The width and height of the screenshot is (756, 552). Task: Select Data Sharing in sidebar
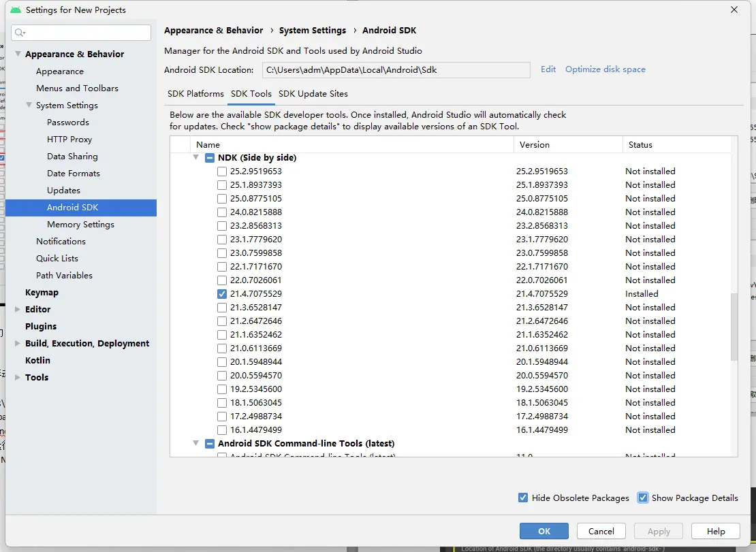[72, 157]
